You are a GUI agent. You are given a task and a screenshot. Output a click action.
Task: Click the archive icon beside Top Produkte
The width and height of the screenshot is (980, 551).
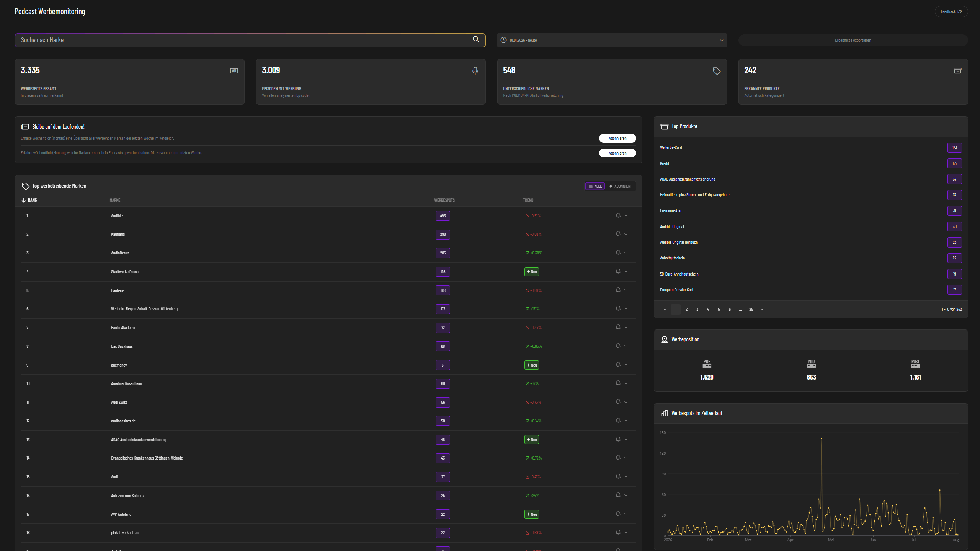(665, 127)
